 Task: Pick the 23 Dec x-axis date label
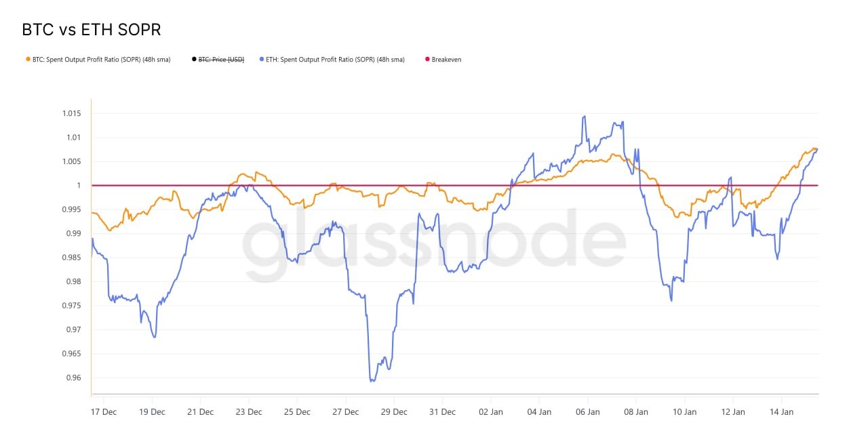(x=249, y=411)
